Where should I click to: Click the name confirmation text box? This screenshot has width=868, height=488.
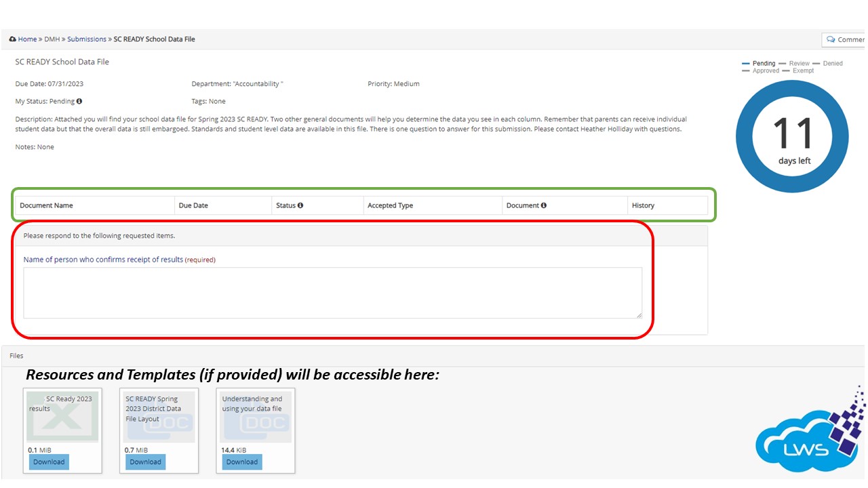tap(332, 293)
